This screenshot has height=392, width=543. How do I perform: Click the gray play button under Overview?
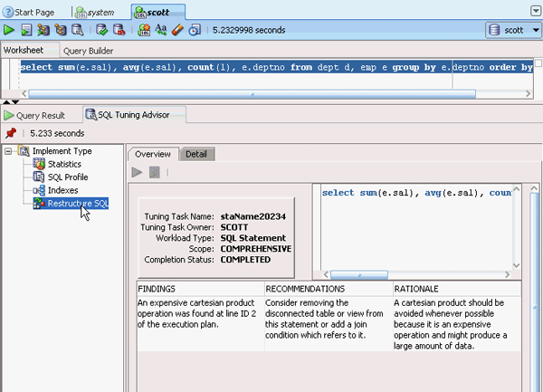click(138, 172)
